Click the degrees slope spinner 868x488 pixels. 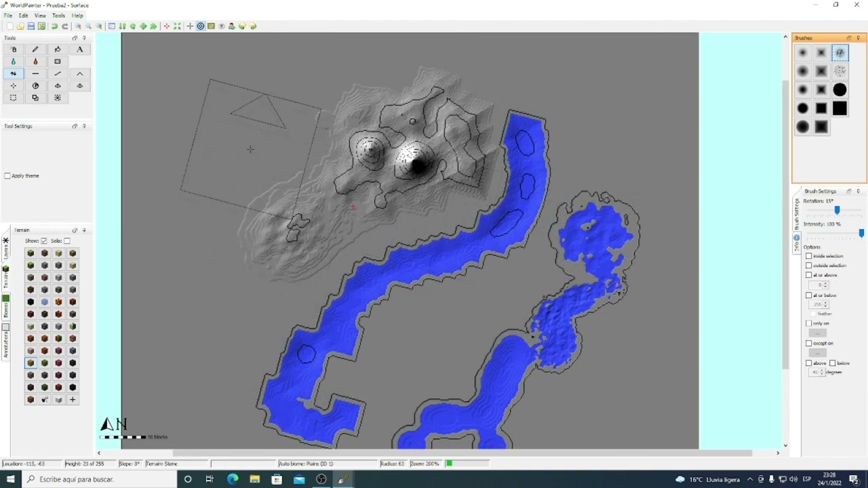(x=816, y=372)
